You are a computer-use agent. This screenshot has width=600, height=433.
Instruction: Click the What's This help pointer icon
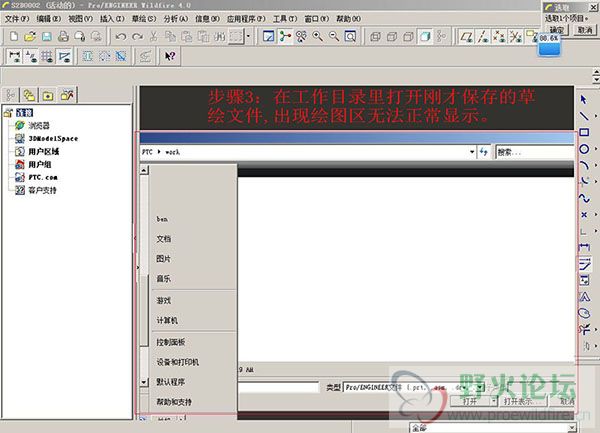click(170, 56)
